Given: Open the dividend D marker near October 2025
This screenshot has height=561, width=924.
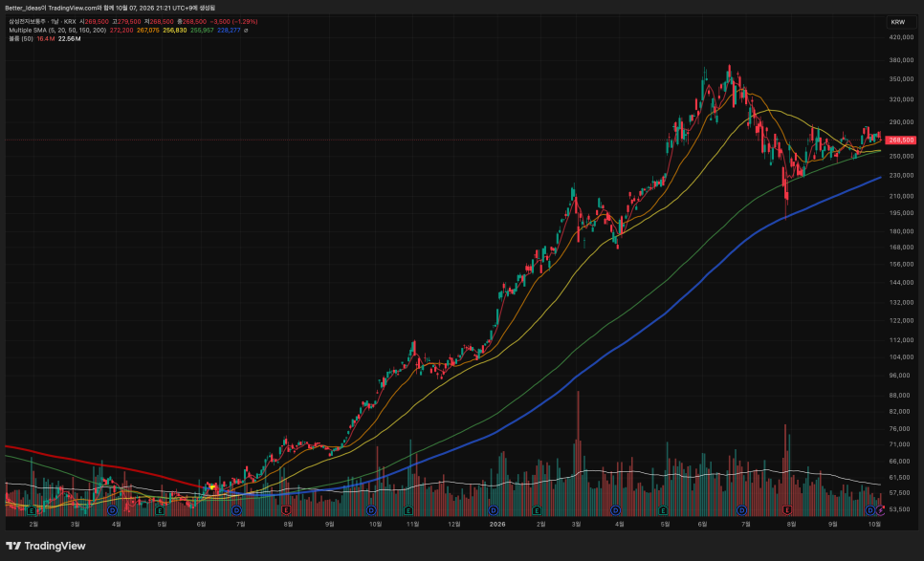Looking at the screenshot, I should pos(371,510).
